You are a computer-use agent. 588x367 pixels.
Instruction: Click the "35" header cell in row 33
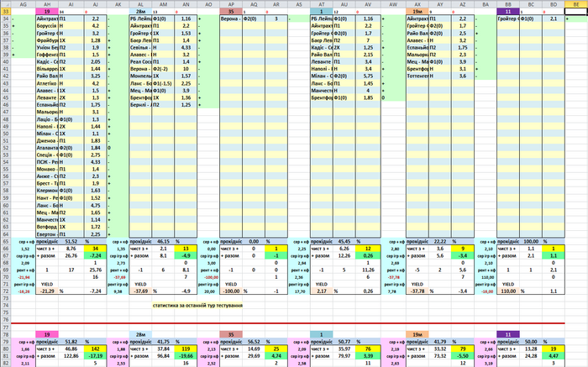tap(231, 12)
